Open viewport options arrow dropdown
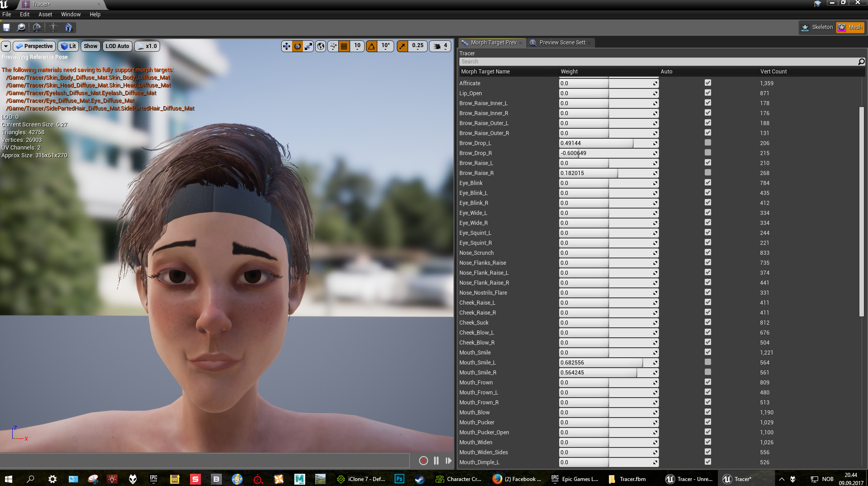 click(x=6, y=46)
